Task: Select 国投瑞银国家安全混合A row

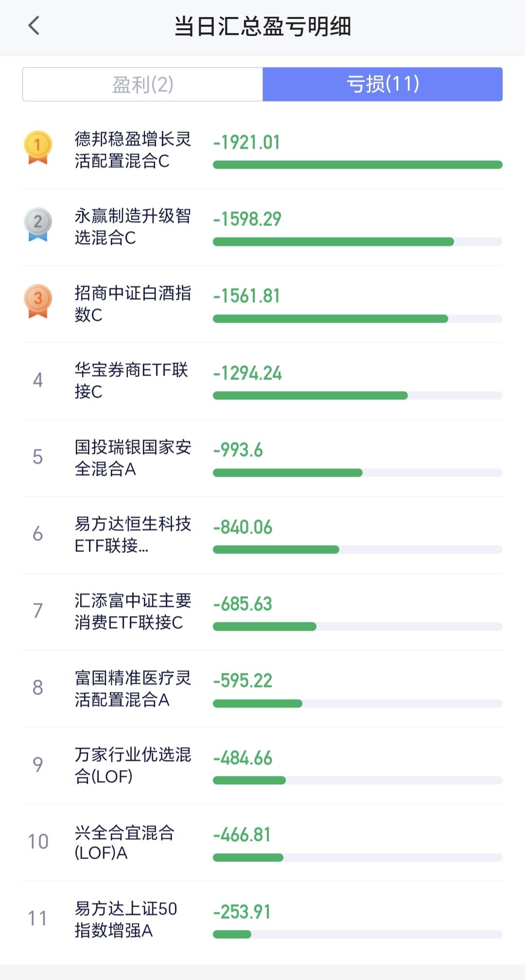Action: (x=262, y=458)
